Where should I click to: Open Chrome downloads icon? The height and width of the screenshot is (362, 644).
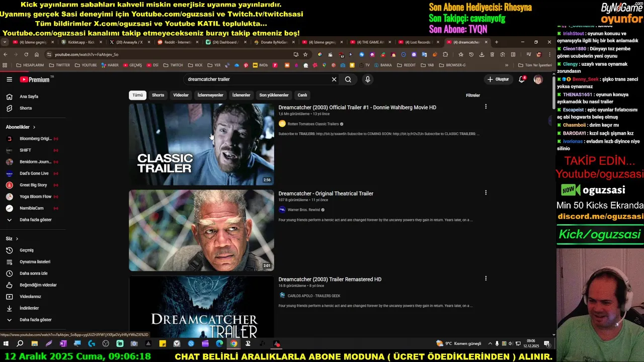[x=481, y=54]
